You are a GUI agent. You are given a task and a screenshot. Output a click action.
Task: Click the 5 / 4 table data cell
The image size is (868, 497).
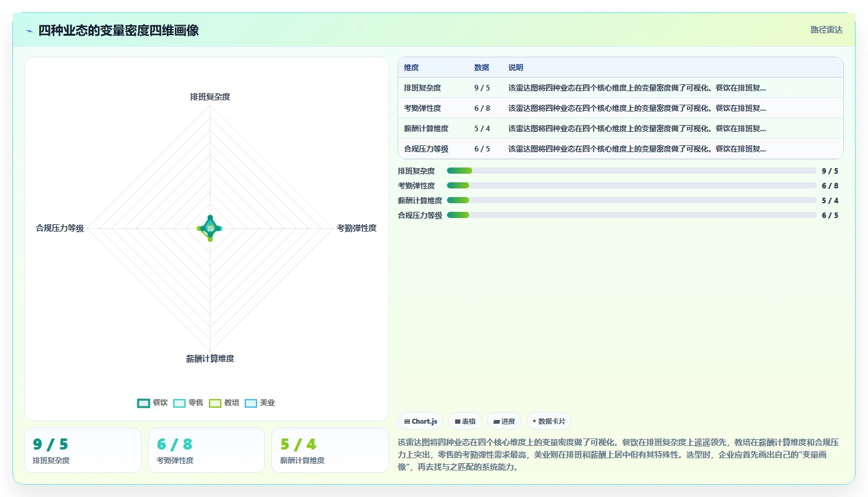pos(482,129)
